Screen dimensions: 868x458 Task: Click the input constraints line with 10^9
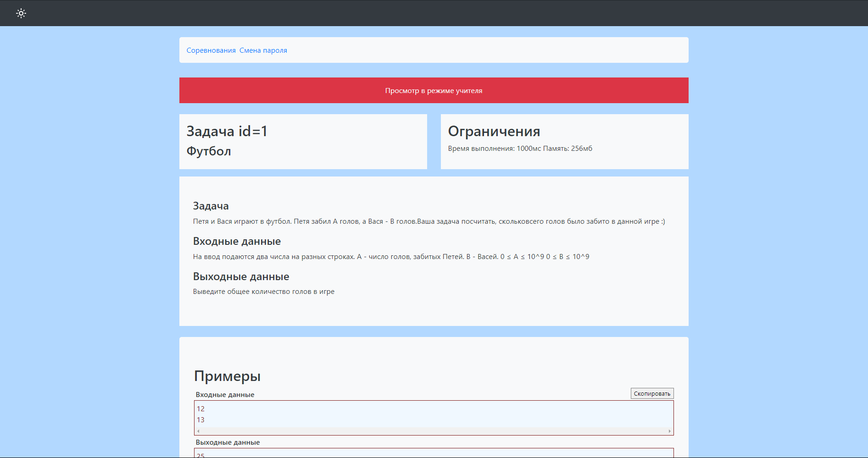391,257
